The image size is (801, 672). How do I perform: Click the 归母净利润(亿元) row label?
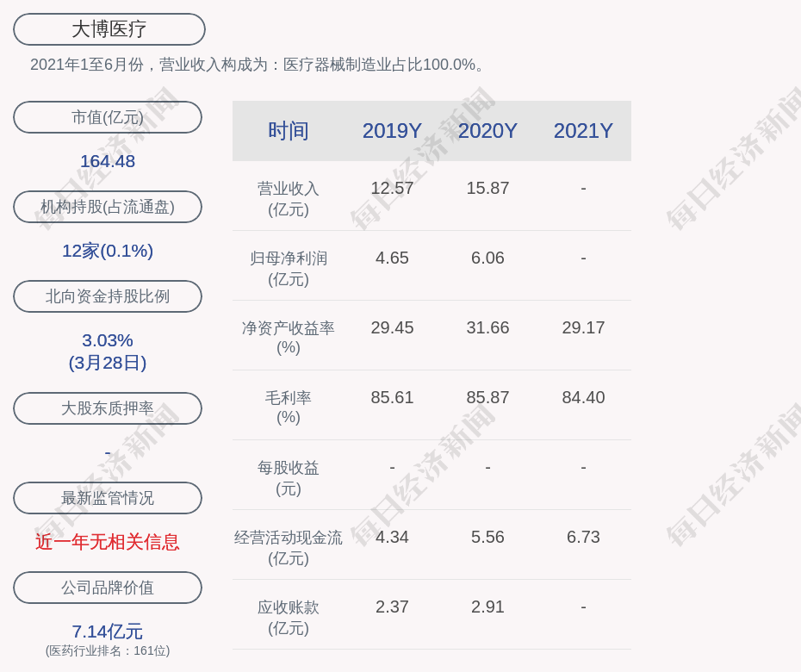(288, 268)
